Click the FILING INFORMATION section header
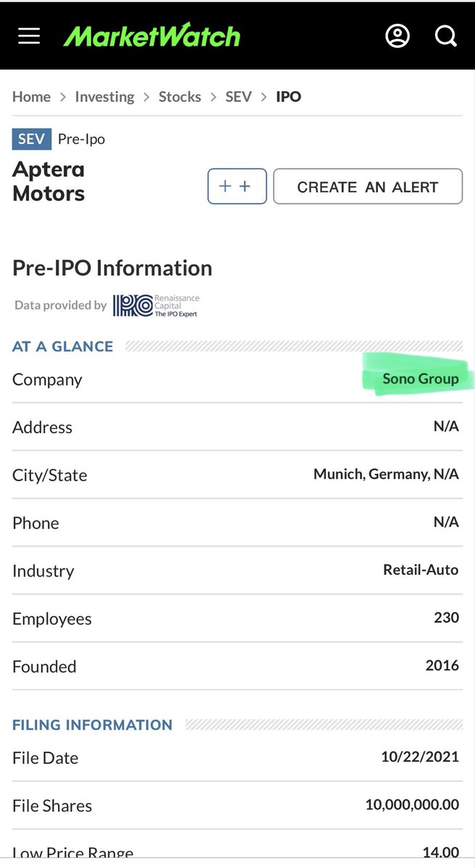Image resolution: width=475 pixels, height=868 pixels. 93,725
